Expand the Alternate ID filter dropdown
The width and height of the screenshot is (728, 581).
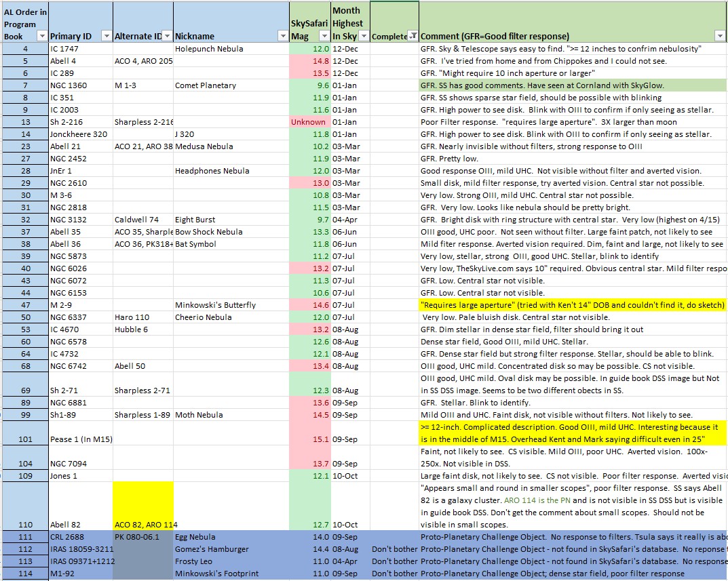166,36
